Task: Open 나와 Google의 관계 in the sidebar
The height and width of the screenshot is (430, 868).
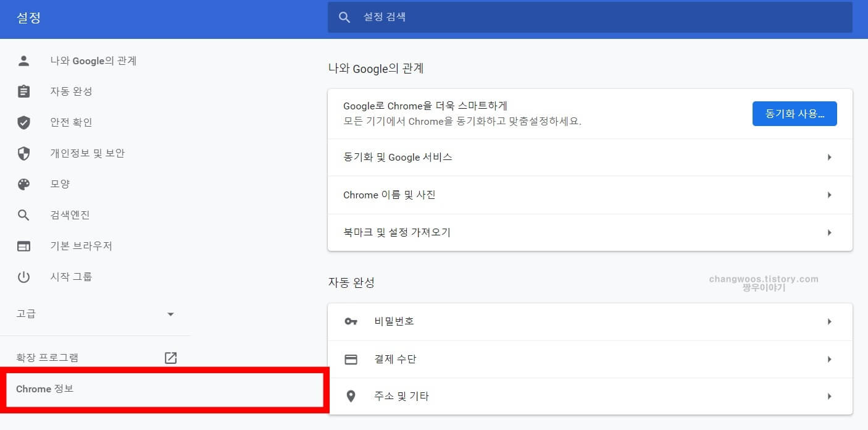Action: click(x=93, y=61)
